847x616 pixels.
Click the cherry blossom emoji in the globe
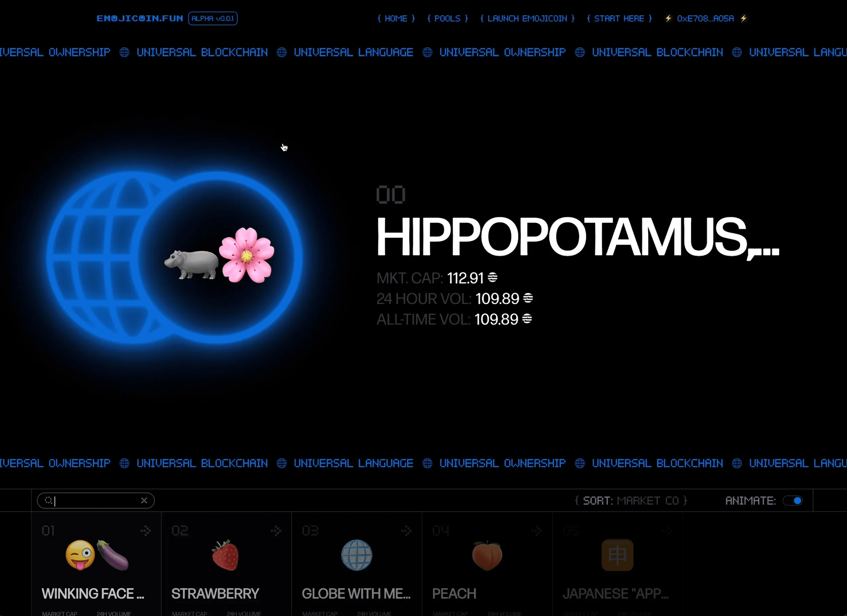pos(247,255)
